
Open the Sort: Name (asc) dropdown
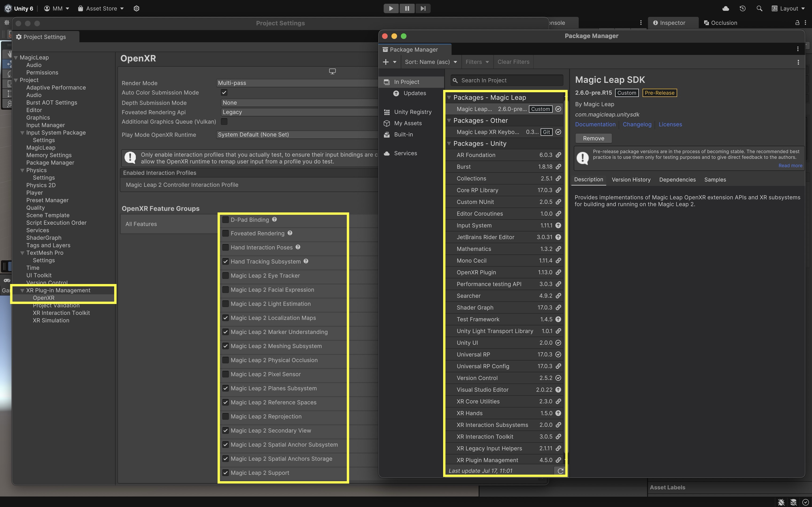click(x=430, y=62)
